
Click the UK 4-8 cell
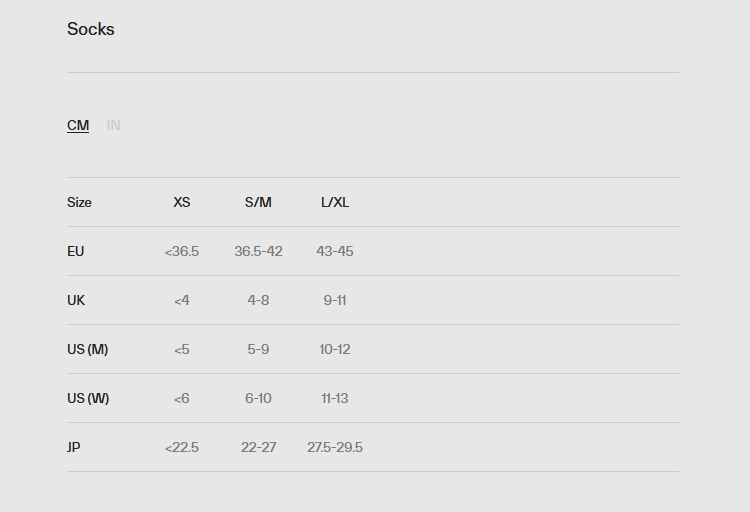point(258,300)
